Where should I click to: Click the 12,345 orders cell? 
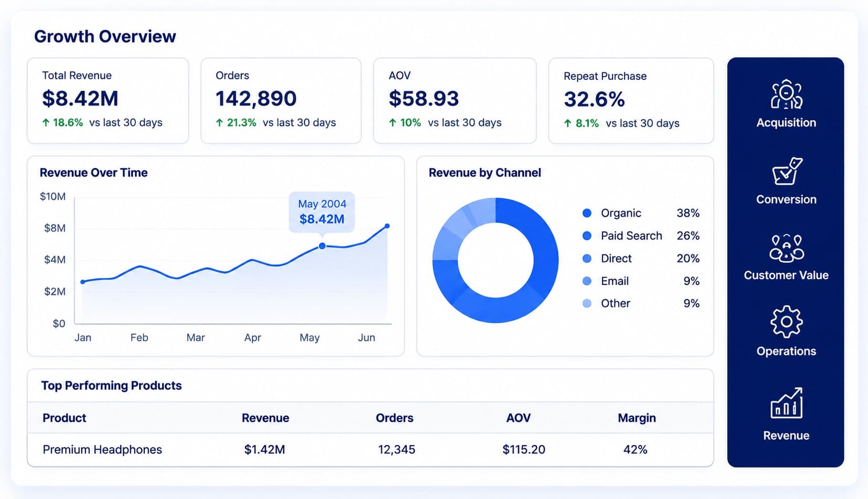397,450
